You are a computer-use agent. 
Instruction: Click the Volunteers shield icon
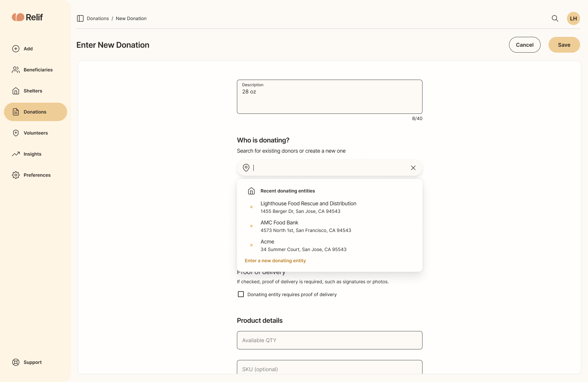click(16, 133)
